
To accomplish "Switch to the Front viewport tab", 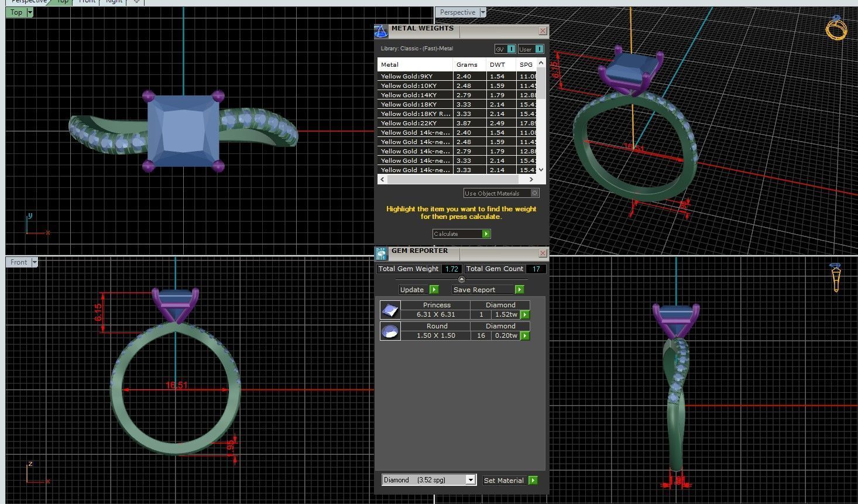I will (87, 2).
